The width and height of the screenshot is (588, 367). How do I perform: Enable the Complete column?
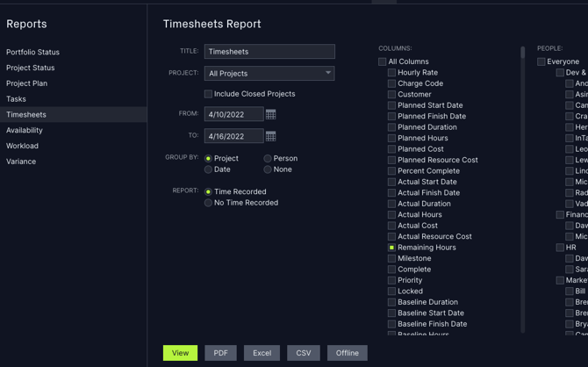click(x=391, y=269)
